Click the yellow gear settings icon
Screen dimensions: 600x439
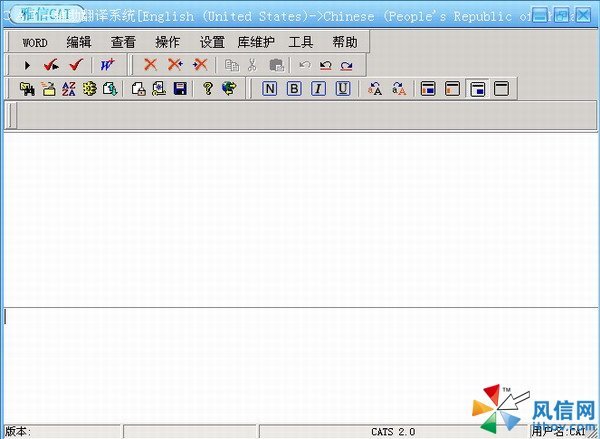pyautogui.click(x=90, y=89)
